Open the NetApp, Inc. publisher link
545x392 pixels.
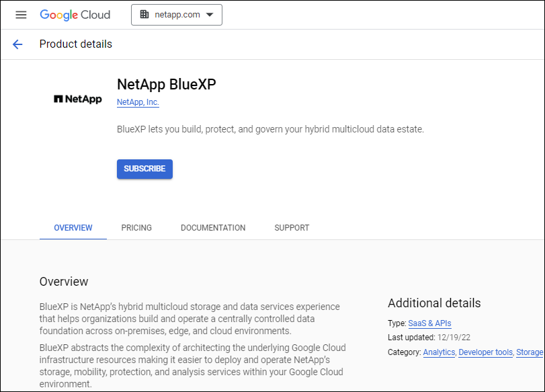pos(138,102)
